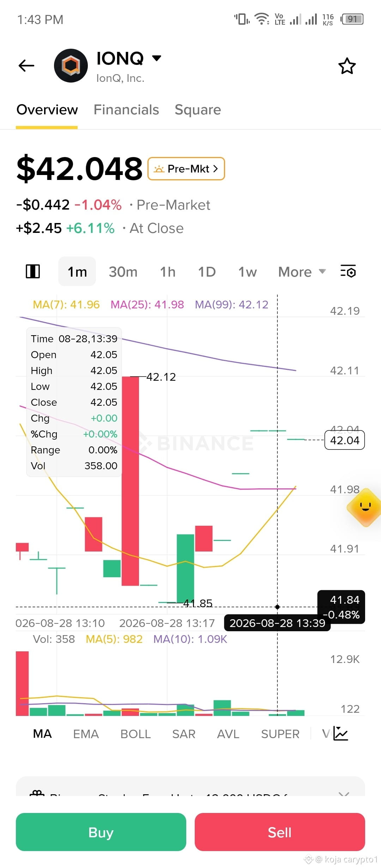The image size is (381, 868).
Task: Tap the MA(7) indicator label
Action: point(66,305)
